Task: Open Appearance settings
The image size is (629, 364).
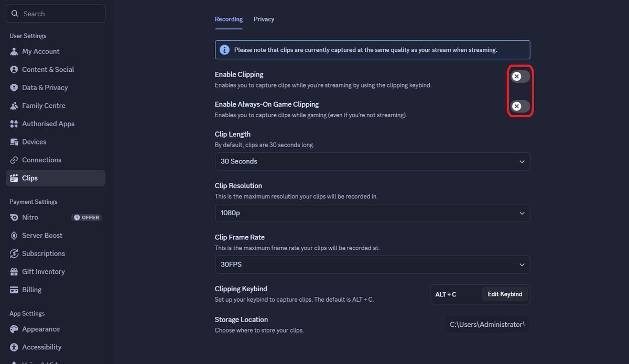Action: pos(56,329)
